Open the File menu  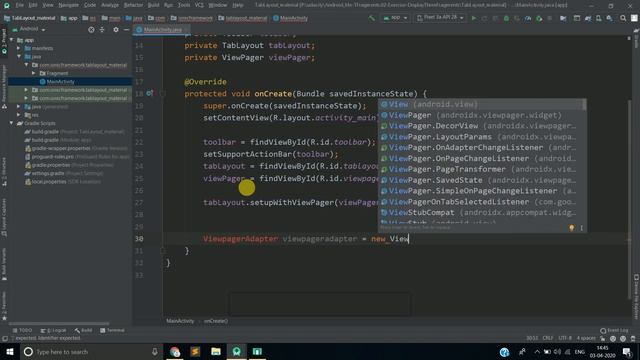click(x=19, y=5)
